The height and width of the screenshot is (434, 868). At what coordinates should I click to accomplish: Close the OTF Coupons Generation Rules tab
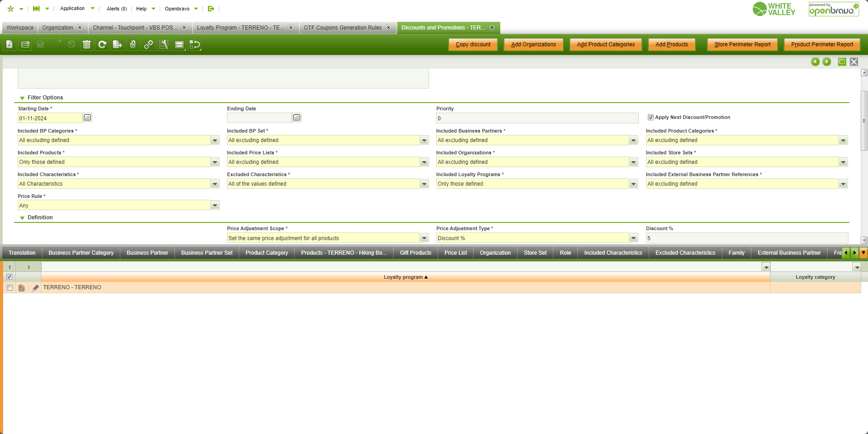389,28
